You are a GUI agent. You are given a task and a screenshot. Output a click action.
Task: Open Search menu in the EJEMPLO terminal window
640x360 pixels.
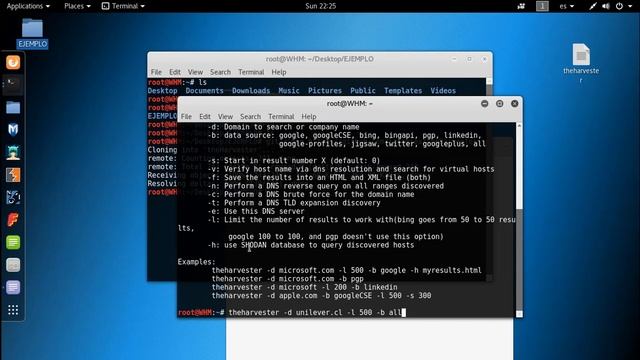220,72
